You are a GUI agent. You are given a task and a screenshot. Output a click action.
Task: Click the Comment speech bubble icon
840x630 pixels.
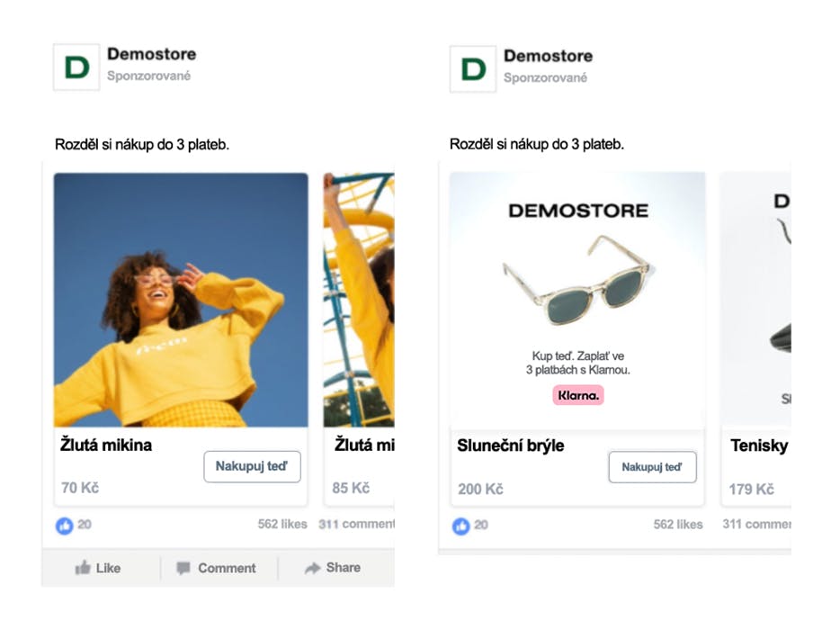[x=183, y=568]
